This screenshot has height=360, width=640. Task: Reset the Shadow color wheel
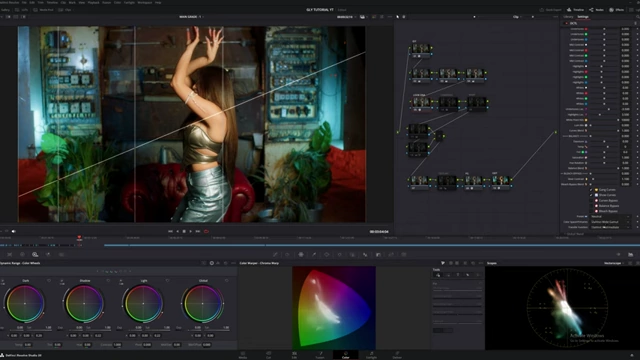[x=108, y=280]
